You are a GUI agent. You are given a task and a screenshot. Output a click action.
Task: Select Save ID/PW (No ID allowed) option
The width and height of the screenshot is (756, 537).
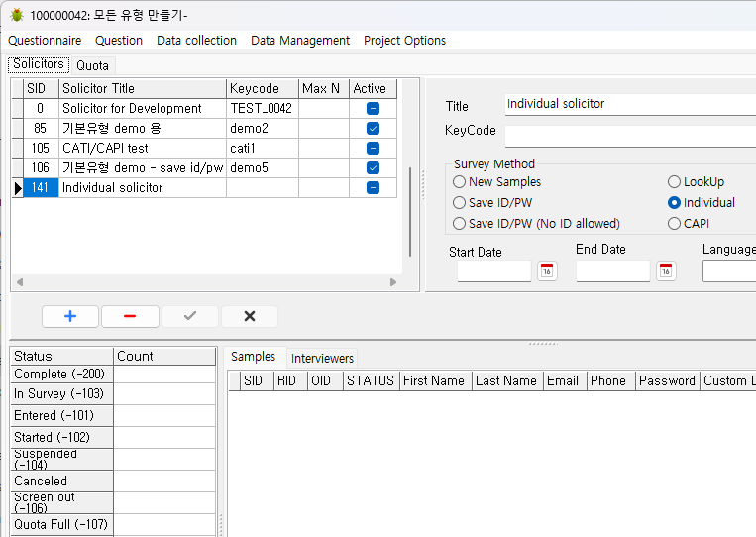click(537, 223)
